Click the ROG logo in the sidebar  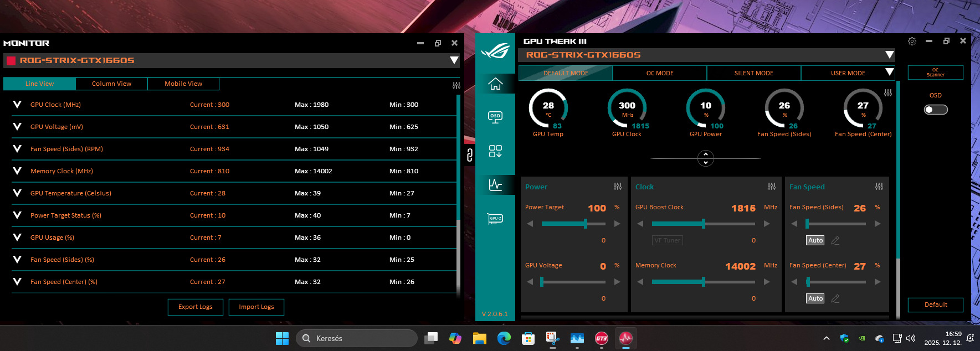495,52
